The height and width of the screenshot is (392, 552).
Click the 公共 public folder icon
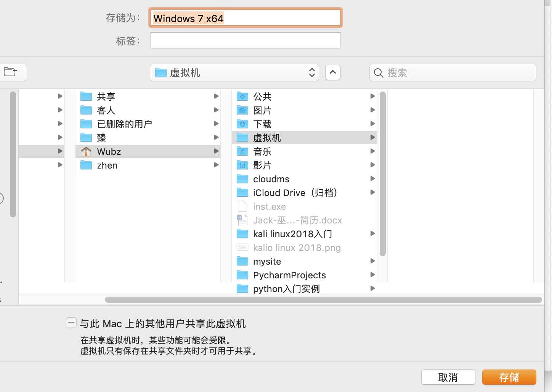pos(242,96)
